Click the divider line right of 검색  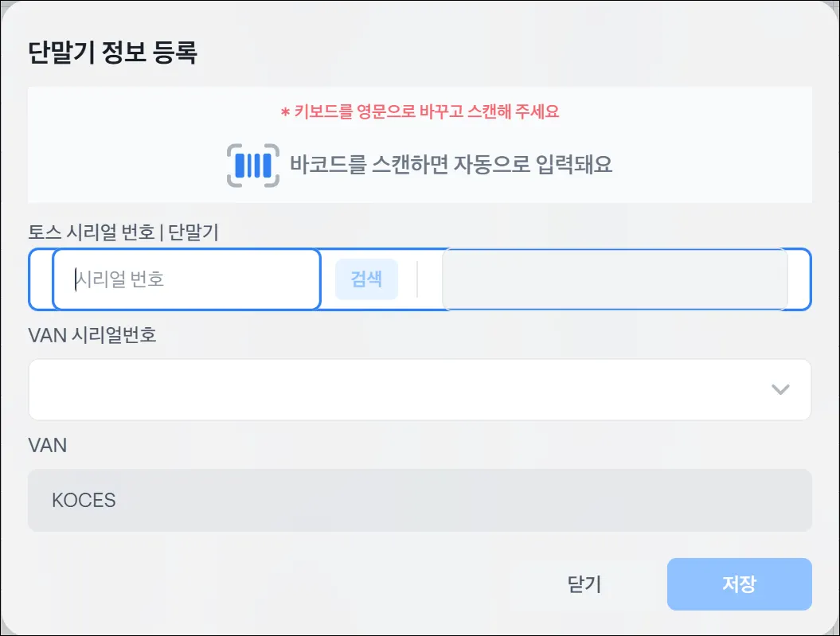(417, 279)
